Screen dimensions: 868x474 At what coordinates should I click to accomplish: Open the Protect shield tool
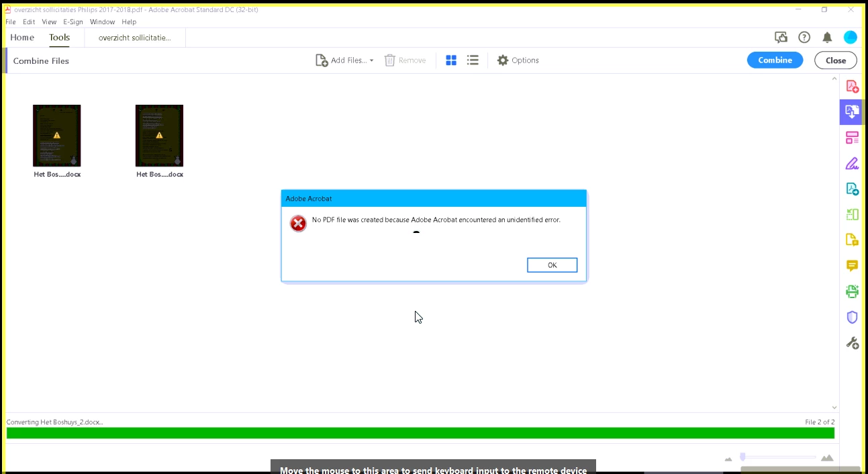coord(852,317)
